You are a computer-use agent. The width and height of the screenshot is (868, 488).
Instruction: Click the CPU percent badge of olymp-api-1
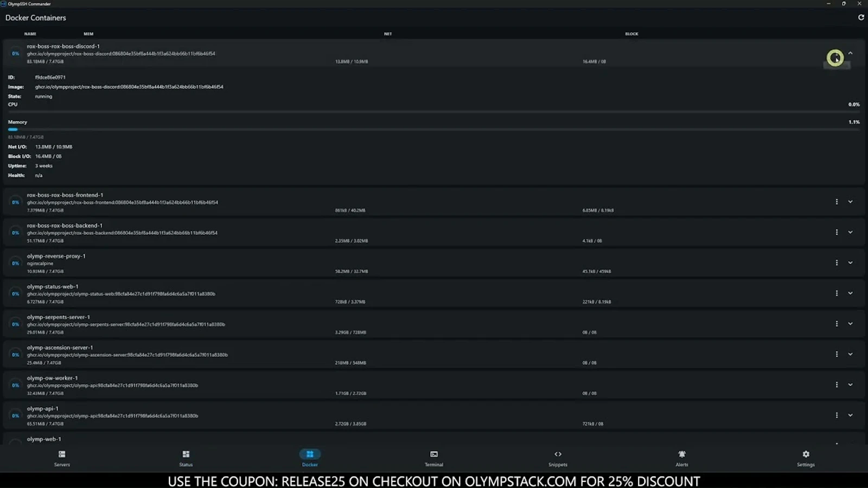(x=15, y=416)
